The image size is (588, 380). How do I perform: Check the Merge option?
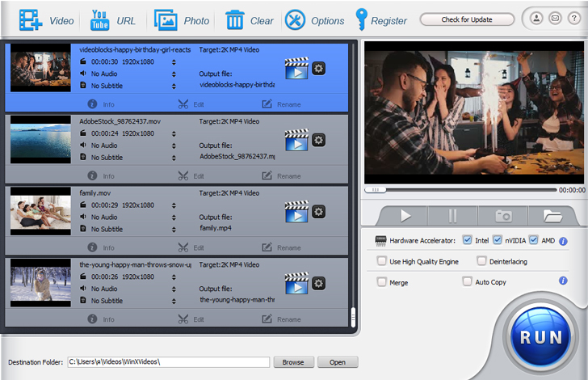tap(382, 282)
